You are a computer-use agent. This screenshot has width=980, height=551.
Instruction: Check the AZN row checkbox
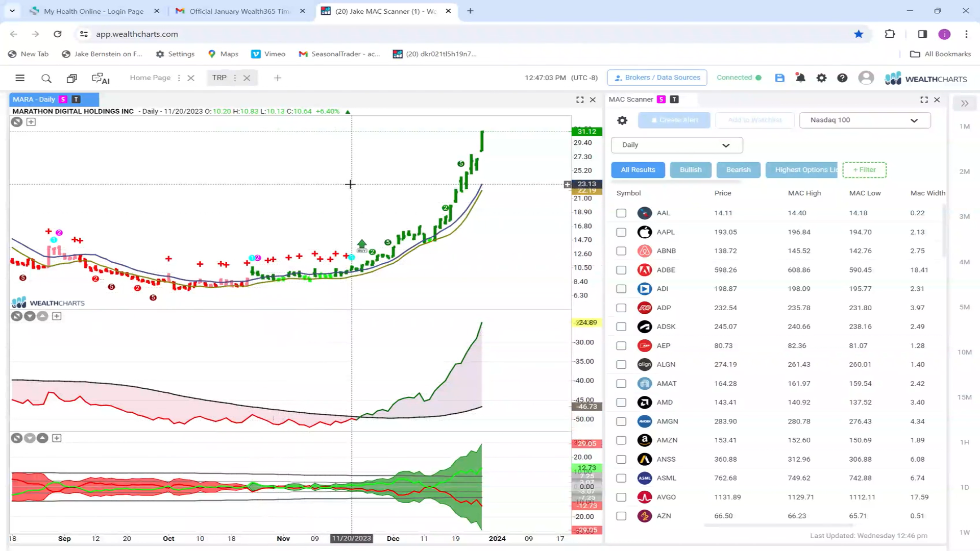[621, 516]
